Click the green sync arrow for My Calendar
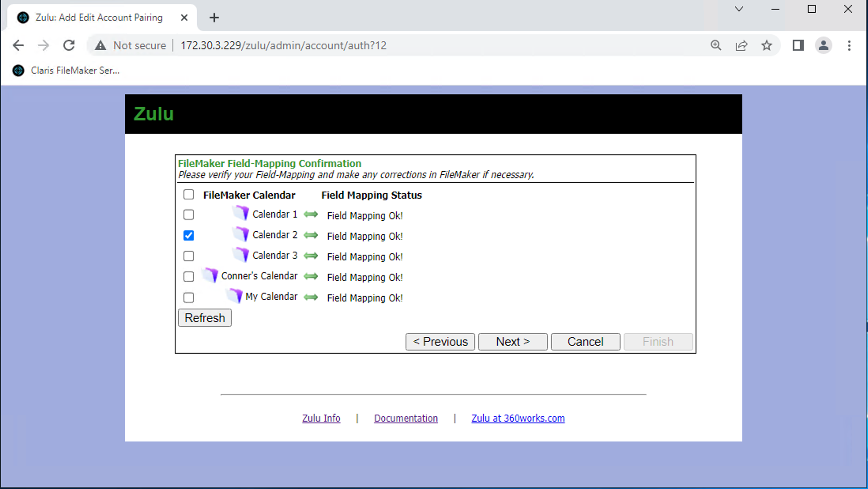Screen dimensions: 868x489 311,297
